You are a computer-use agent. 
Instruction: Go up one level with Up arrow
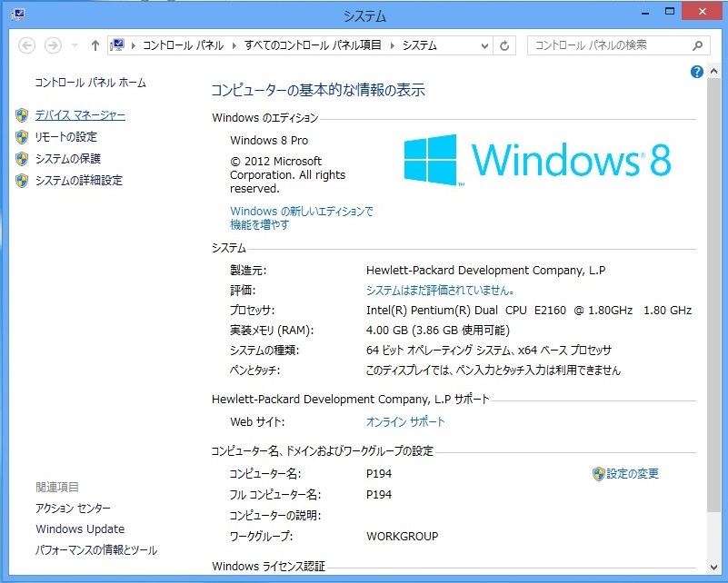tap(95, 45)
